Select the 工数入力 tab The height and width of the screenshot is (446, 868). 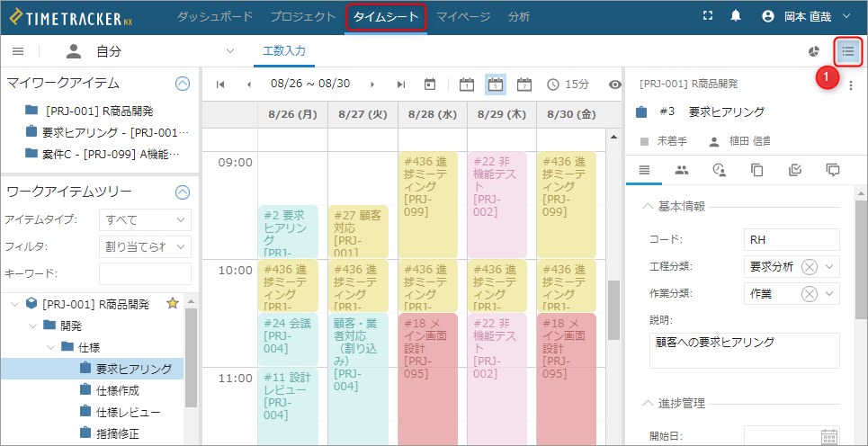tap(284, 51)
